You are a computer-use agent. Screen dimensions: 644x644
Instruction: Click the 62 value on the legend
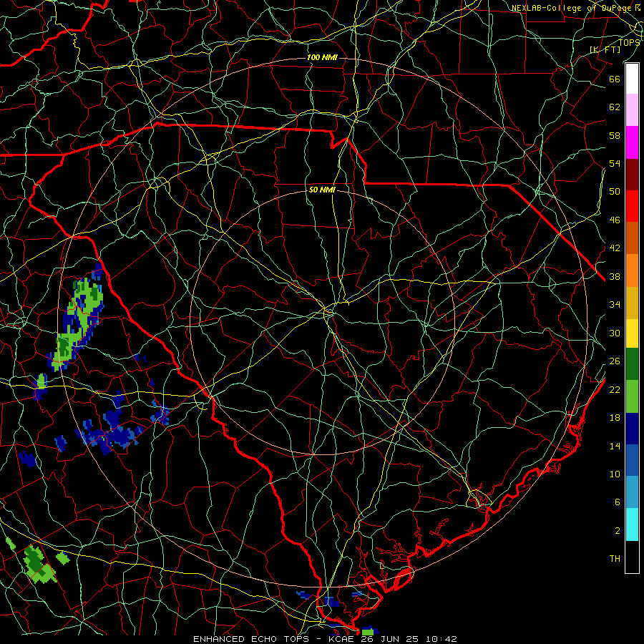pos(615,107)
